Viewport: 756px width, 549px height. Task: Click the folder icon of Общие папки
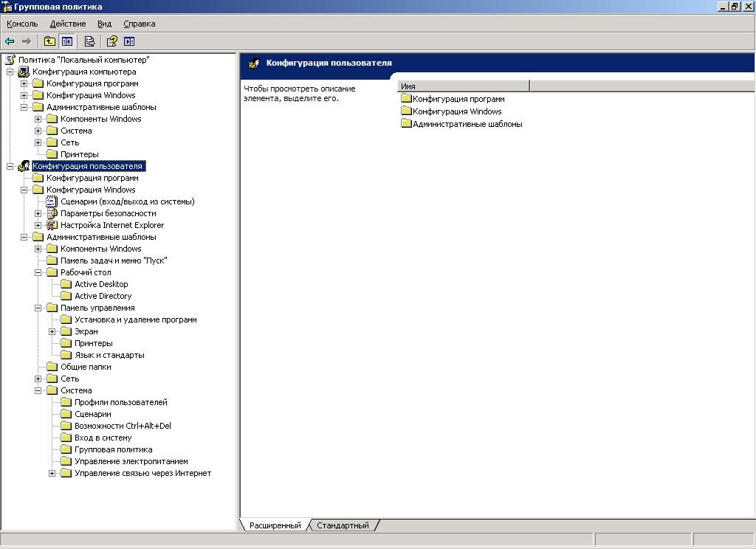(52, 367)
